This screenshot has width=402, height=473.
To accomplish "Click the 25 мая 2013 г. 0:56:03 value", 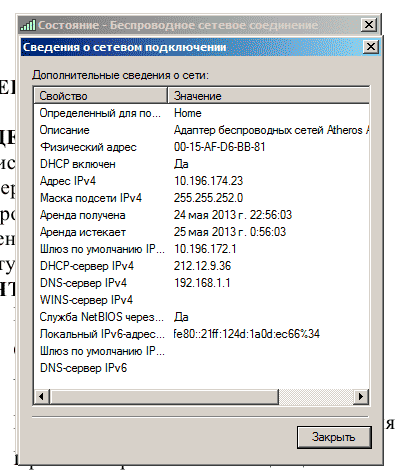I will (230, 232).
